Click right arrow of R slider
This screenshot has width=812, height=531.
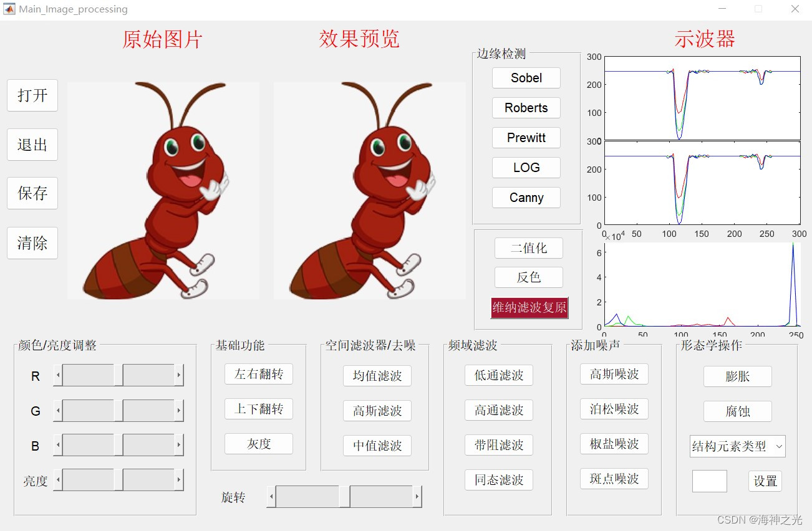click(179, 375)
